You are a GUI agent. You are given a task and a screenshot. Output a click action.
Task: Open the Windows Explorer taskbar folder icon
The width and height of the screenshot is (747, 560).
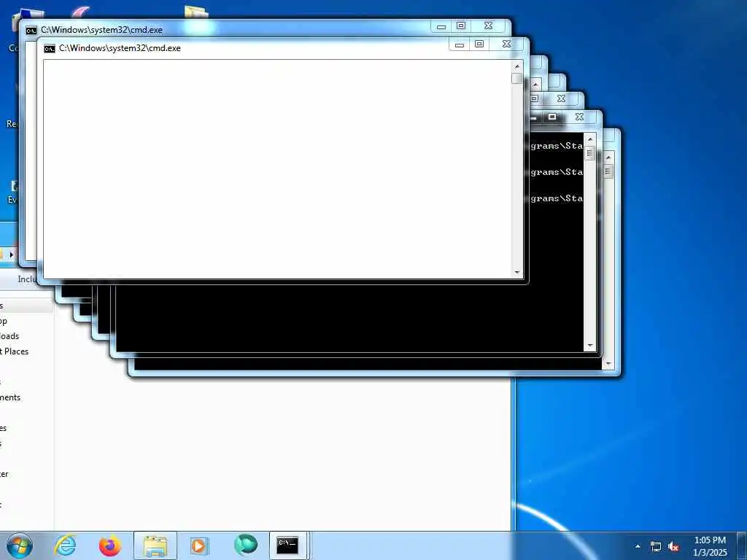point(155,545)
